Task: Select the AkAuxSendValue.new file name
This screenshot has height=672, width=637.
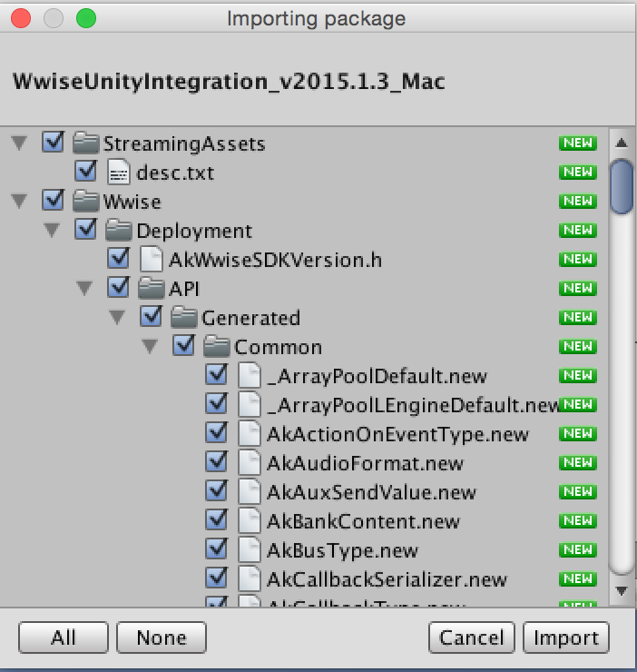Action: pos(371,492)
